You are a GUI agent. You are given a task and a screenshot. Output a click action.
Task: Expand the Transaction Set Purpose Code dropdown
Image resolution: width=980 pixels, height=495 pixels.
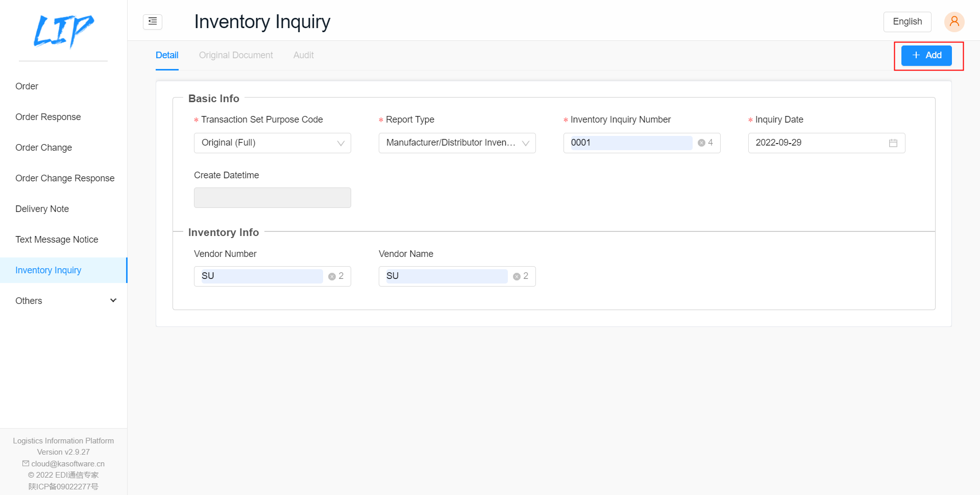pos(340,143)
